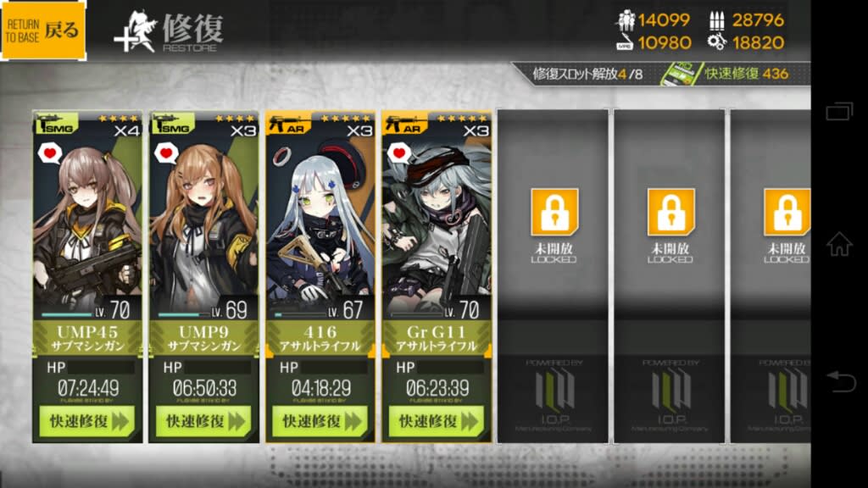
Task: Quick repair Gr G11 with 快速修復
Action: point(437,421)
